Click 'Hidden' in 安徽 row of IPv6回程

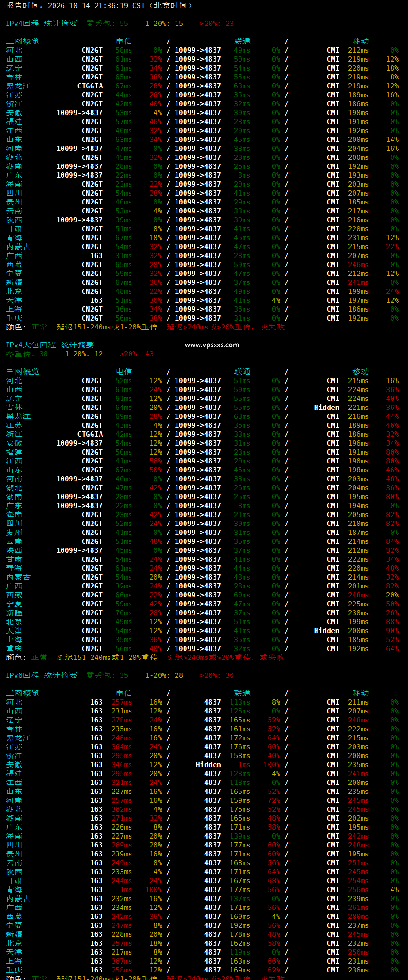pyautogui.click(x=208, y=765)
